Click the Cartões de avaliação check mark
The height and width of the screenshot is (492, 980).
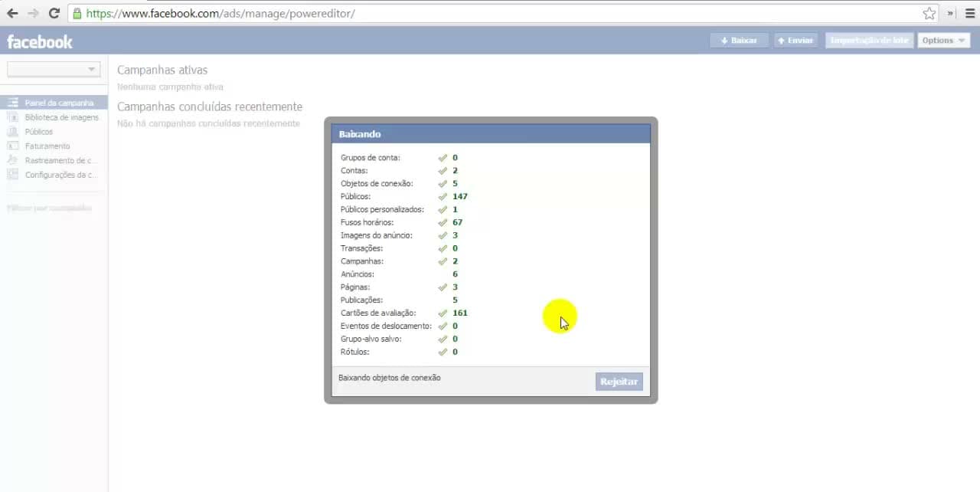tap(443, 313)
